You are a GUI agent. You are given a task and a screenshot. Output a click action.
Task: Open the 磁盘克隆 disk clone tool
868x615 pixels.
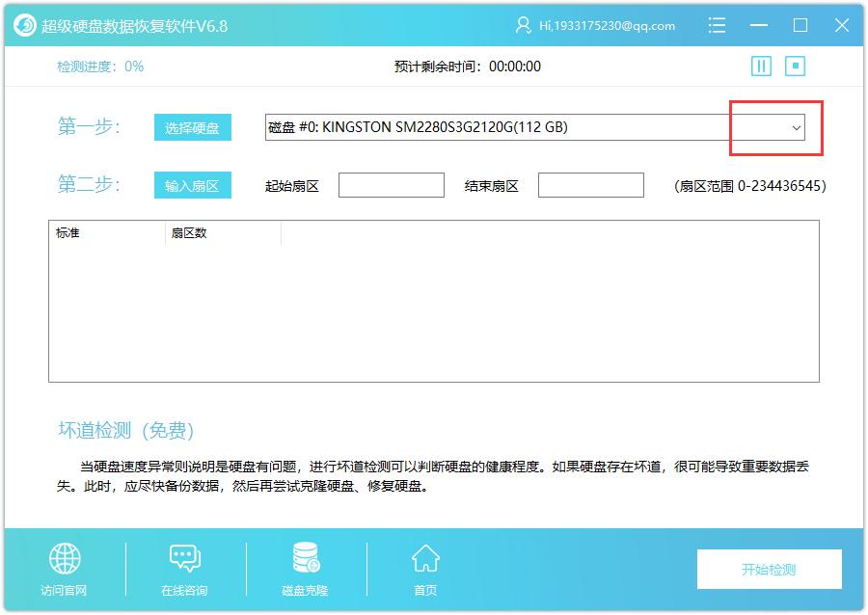coord(304,561)
